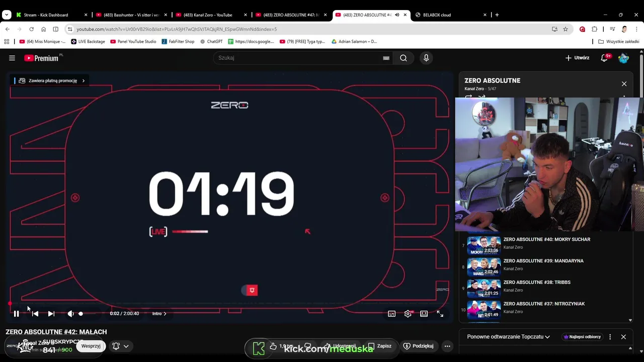Open ZERO ABSOLUTNE #40: MOKRY SUCHAR
Screen dimensions: 644x362
(x=547, y=239)
